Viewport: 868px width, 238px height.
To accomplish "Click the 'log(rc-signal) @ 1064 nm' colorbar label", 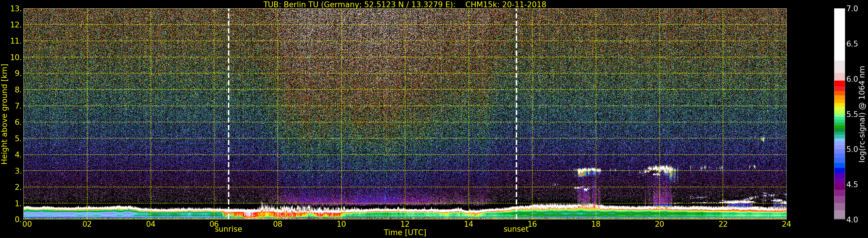I will tap(863, 114).
